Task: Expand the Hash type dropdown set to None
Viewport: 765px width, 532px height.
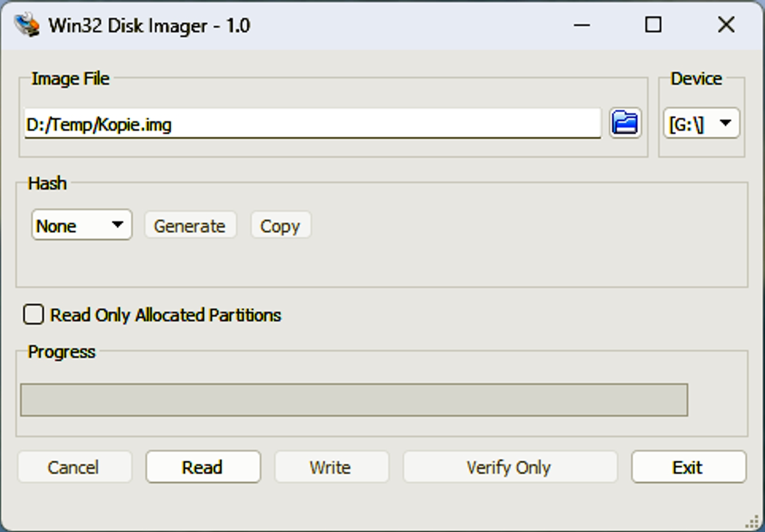Action: click(82, 225)
